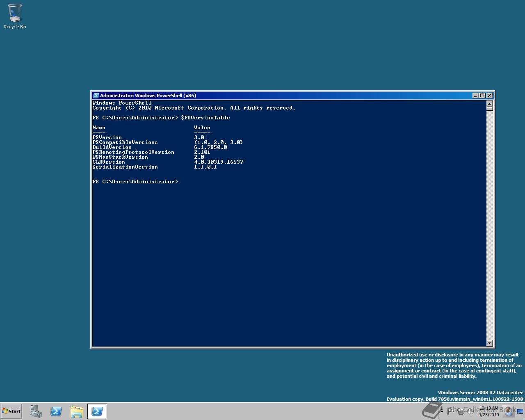Click the 'WSManStackVersion' row name
The width and height of the screenshot is (525, 420).
[x=120, y=157]
